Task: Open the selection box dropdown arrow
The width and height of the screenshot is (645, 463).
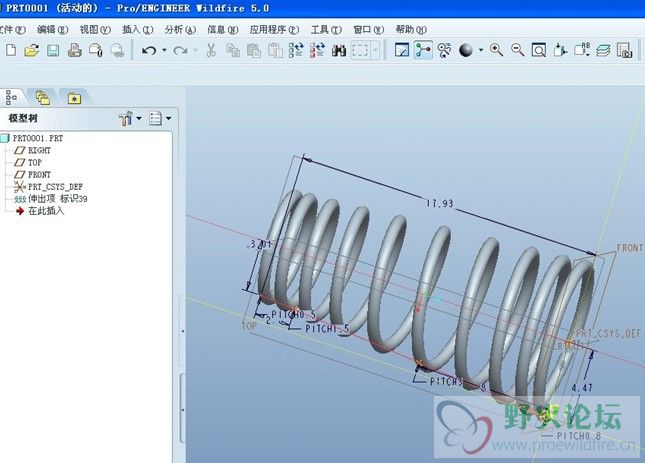Action: [375, 51]
